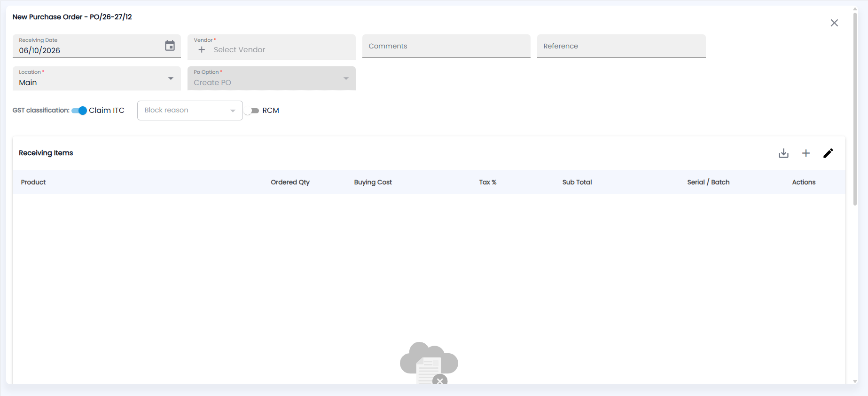Click the Buying Cost column header
Viewport: 868px width, 396px height.
pos(373,182)
